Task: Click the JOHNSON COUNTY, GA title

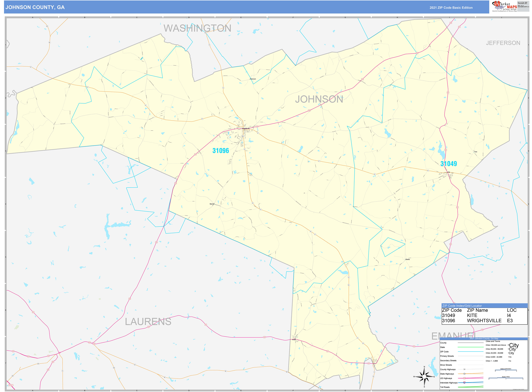Action: click(35, 7)
